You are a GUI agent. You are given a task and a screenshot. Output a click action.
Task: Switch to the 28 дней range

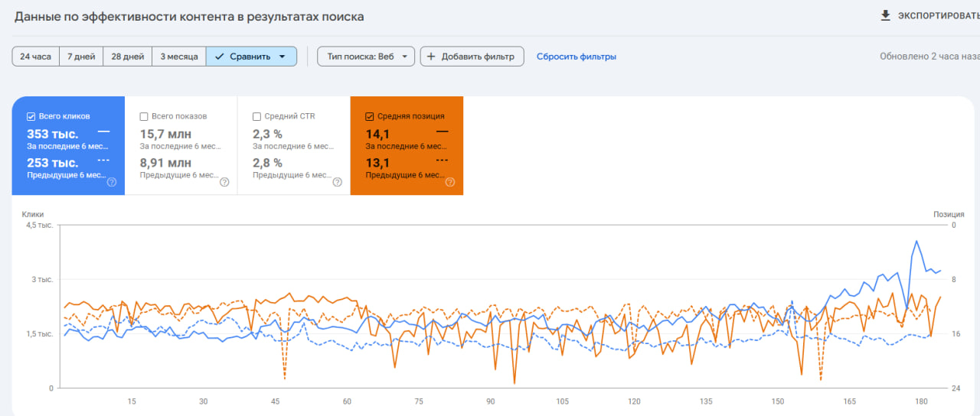(127, 57)
